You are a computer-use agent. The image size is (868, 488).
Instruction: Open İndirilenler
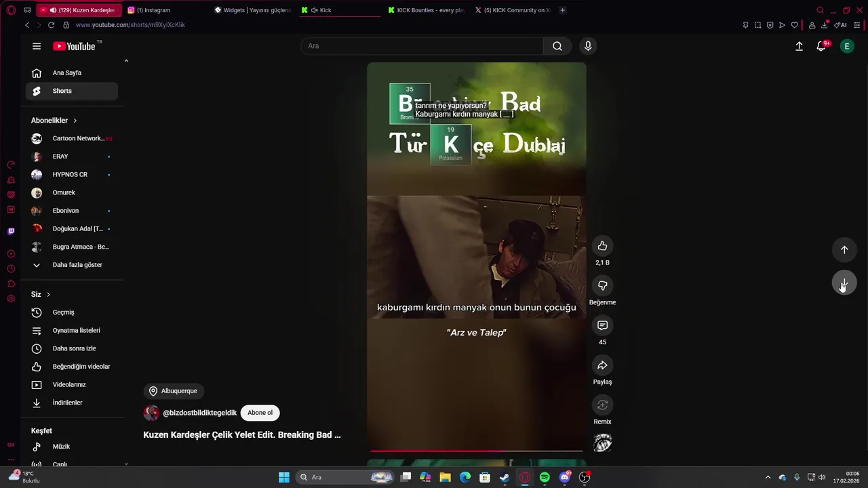click(x=72, y=403)
